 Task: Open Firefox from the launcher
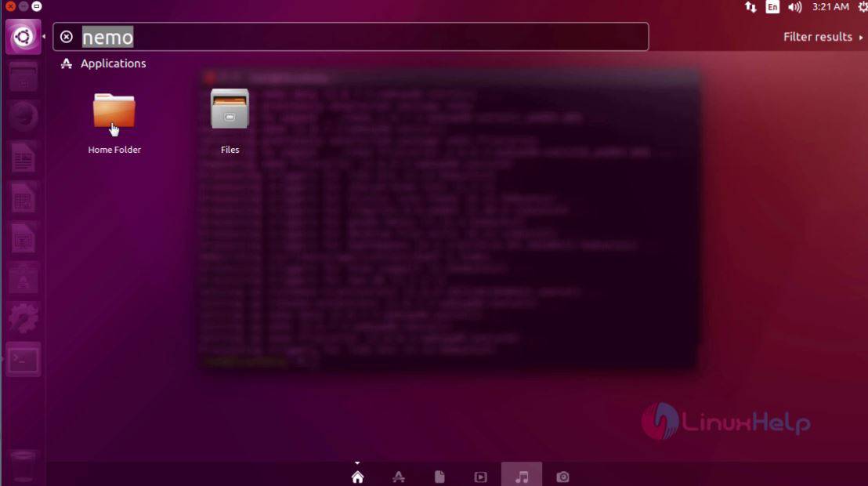pos(24,116)
